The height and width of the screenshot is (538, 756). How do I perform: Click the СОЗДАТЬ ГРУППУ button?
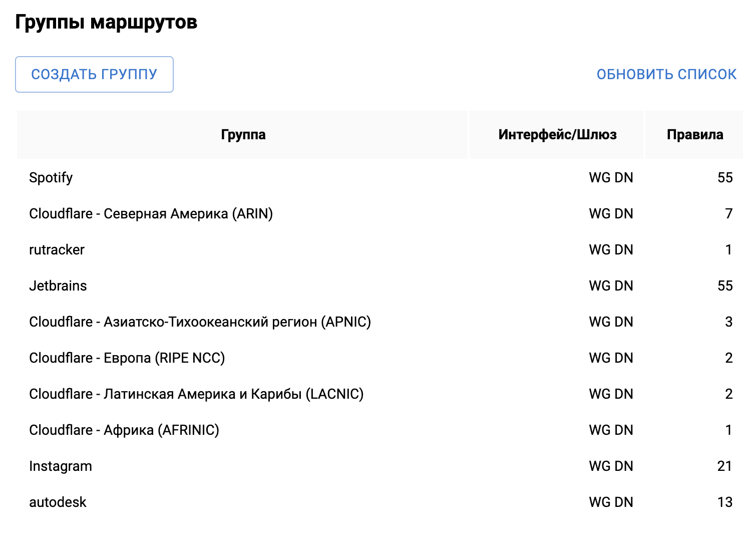94,74
